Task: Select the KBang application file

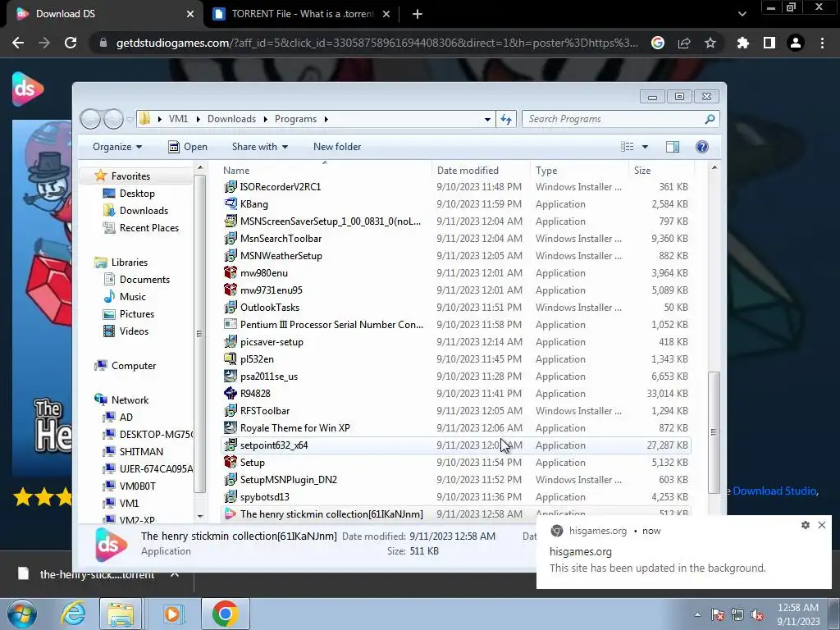Action: [x=455, y=204]
